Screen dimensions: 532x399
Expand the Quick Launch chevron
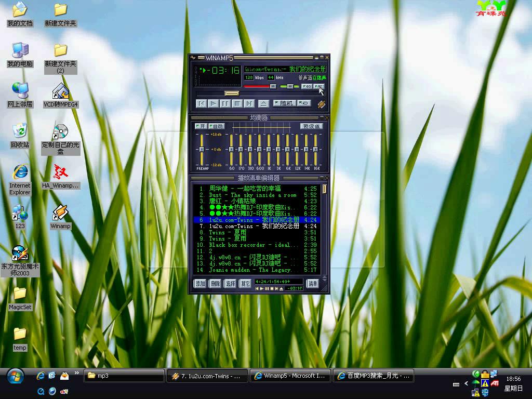77,373
